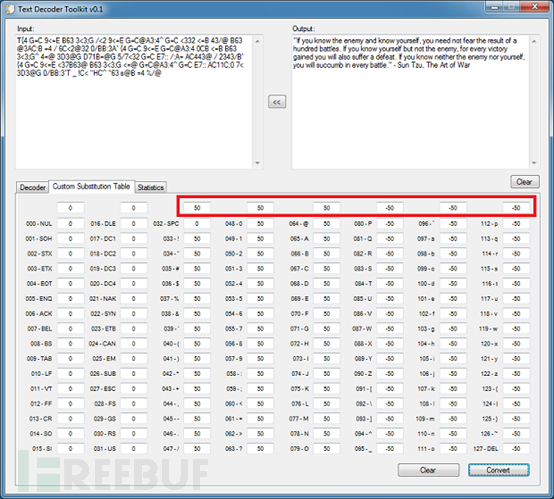Click the Clear button next to Convert
The width and height of the screenshot is (554, 499).
point(428,470)
